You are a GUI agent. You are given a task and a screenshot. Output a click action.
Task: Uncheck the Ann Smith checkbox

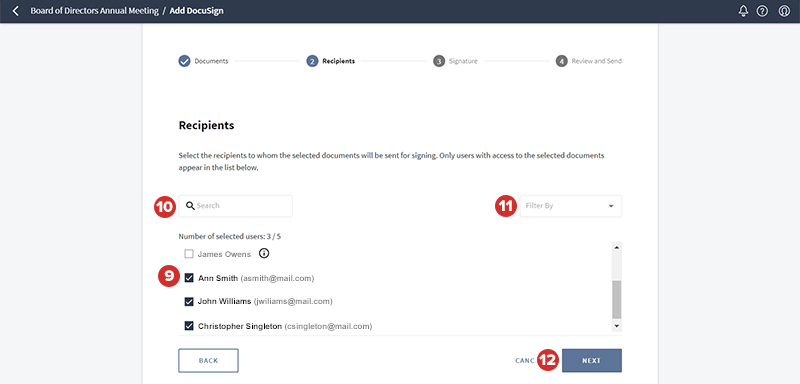(x=189, y=278)
